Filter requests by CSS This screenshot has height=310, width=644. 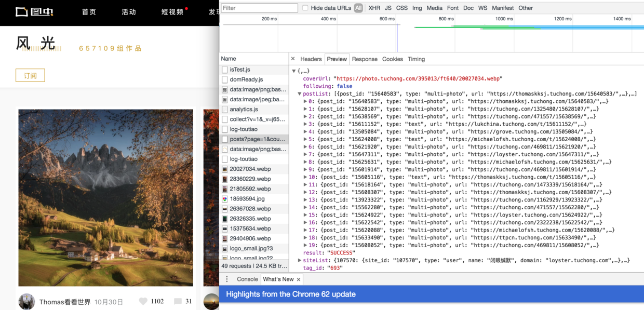coord(402,8)
